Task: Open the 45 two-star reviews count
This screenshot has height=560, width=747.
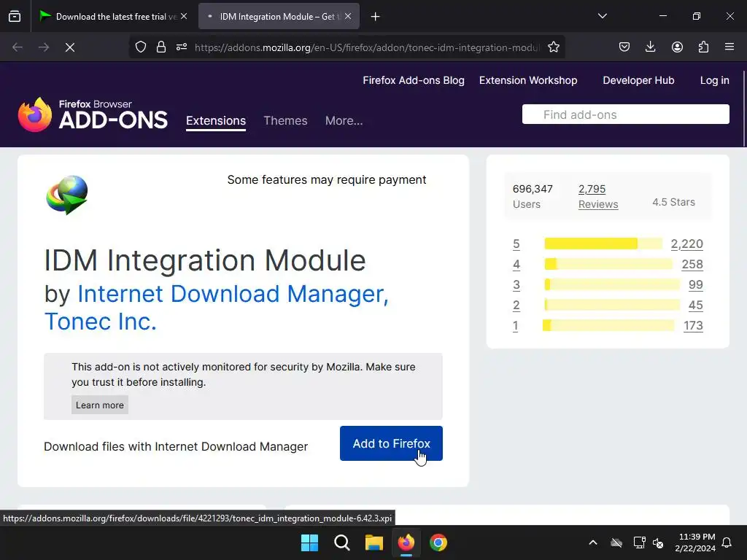Action: coord(695,306)
